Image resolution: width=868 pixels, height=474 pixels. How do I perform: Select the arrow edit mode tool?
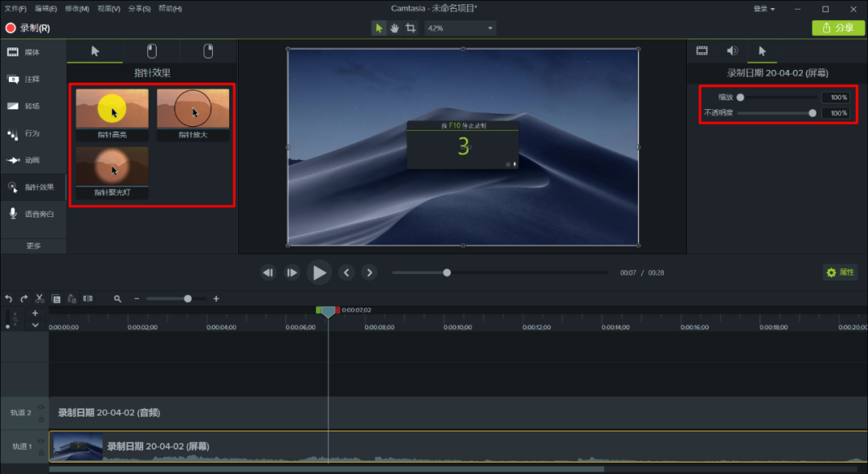coord(379,28)
